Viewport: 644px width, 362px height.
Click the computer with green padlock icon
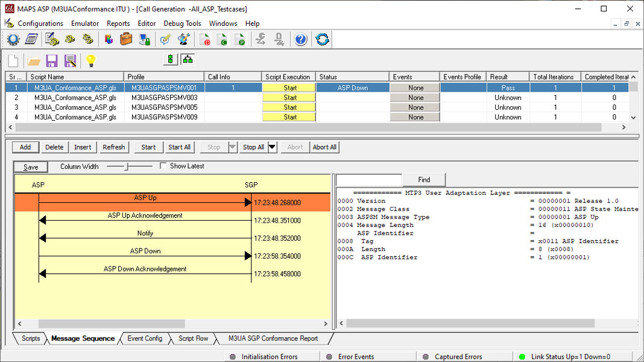[144, 39]
